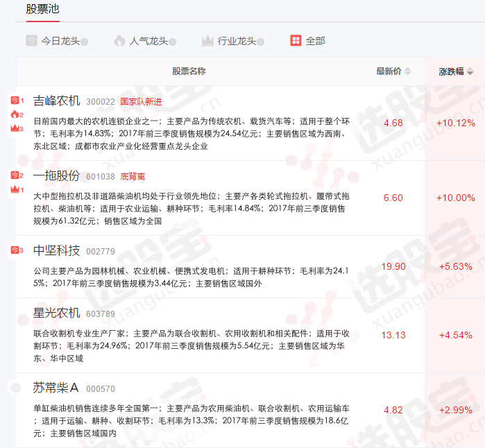Select the 人气龙头 filter
Viewport: 485px width, 448px height.
[145, 41]
